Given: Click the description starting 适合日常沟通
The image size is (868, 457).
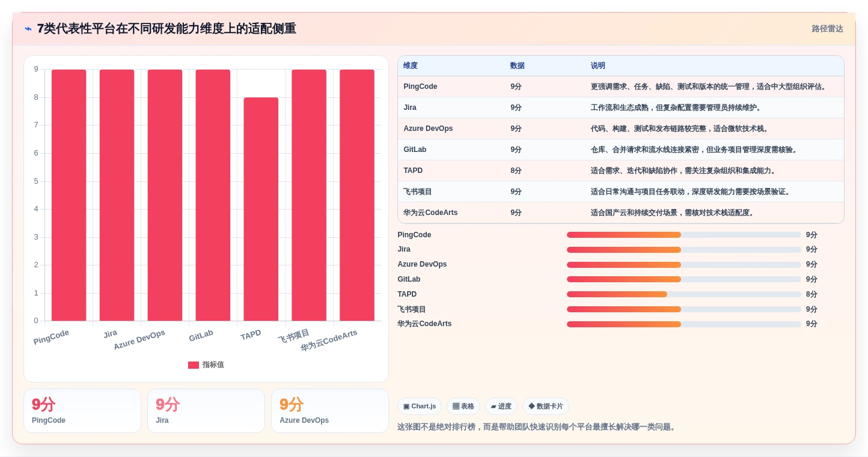Looking at the screenshot, I should 692,192.
